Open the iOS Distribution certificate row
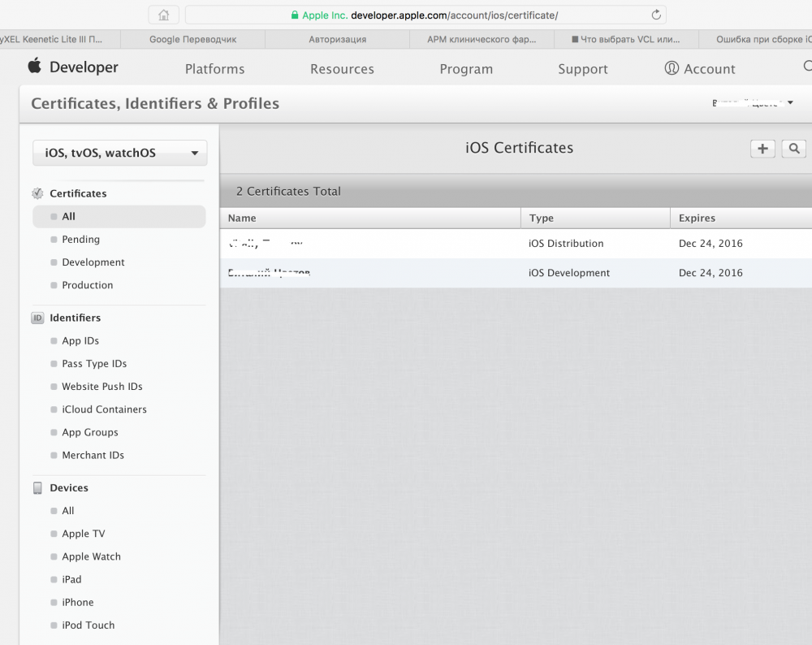Image resolution: width=812 pixels, height=645 pixels. click(516, 244)
